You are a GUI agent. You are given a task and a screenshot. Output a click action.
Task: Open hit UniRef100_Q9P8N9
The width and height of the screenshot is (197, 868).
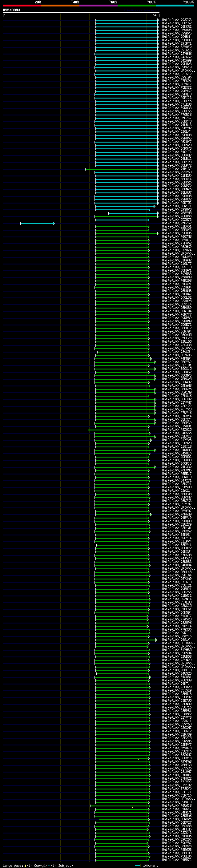tap(176, 321)
